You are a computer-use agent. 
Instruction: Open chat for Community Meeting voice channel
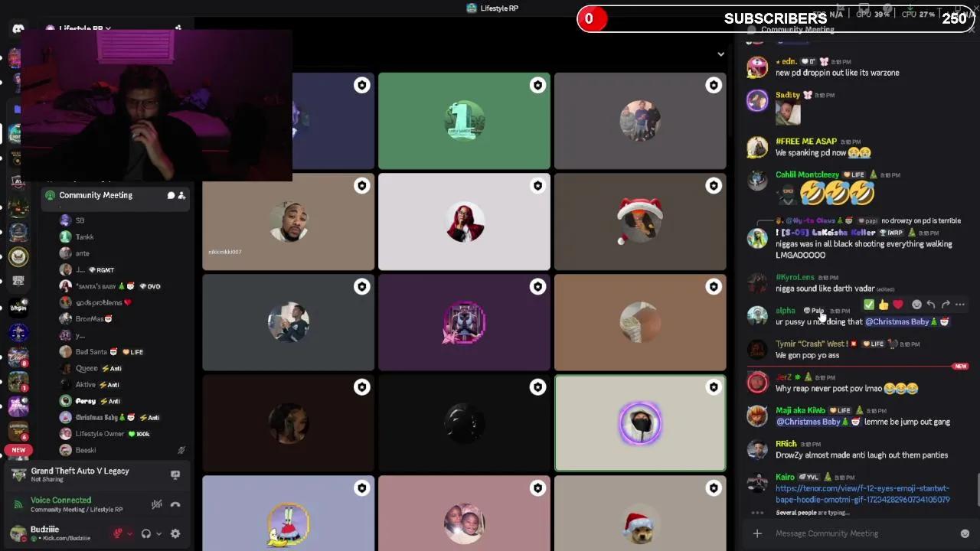tap(171, 196)
